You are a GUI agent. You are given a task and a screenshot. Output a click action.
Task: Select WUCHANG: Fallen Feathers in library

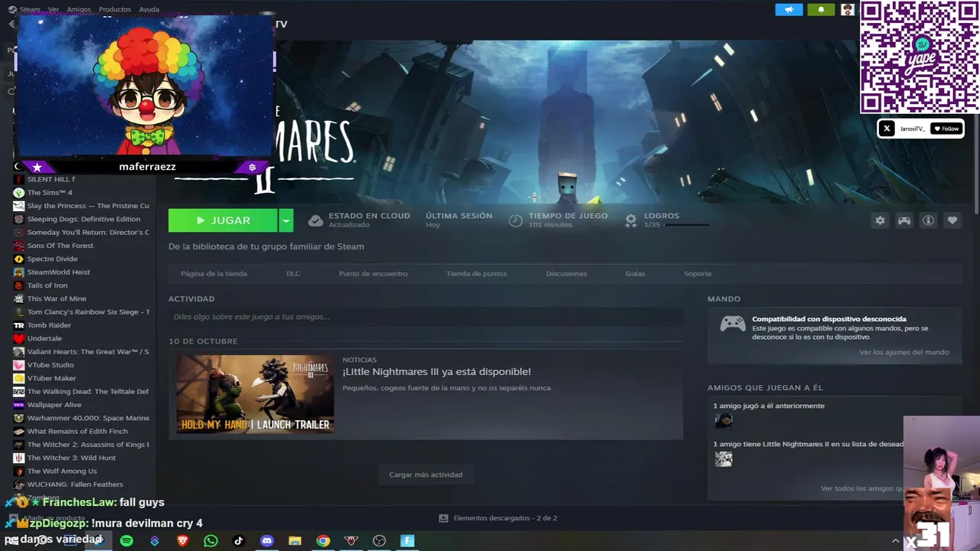pos(75,484)
